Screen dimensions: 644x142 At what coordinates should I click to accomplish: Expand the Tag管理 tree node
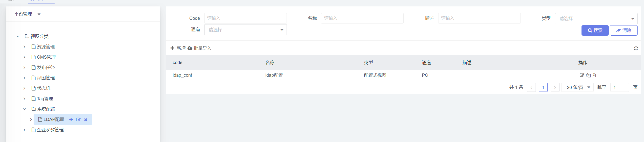24,99
